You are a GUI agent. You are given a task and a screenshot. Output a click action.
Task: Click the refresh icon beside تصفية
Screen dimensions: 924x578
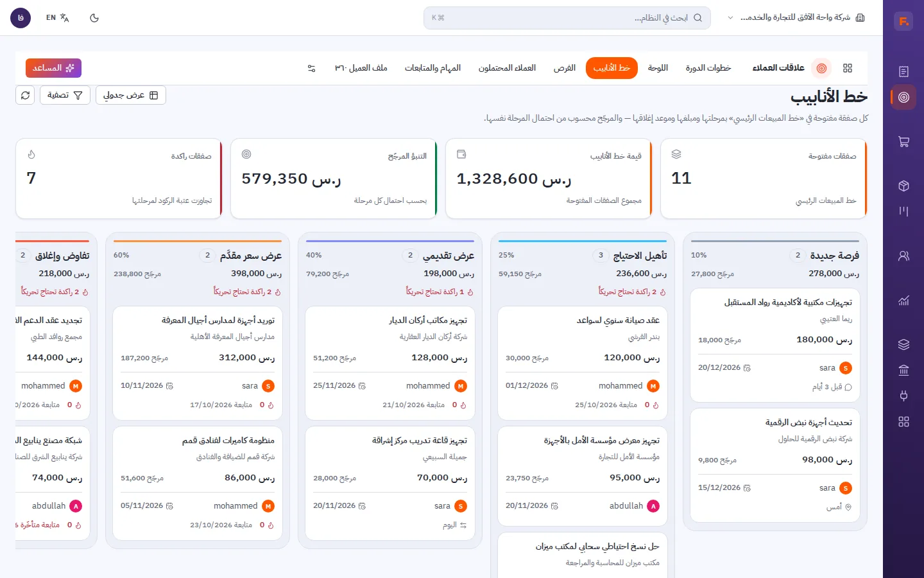[x=25, y=95]
